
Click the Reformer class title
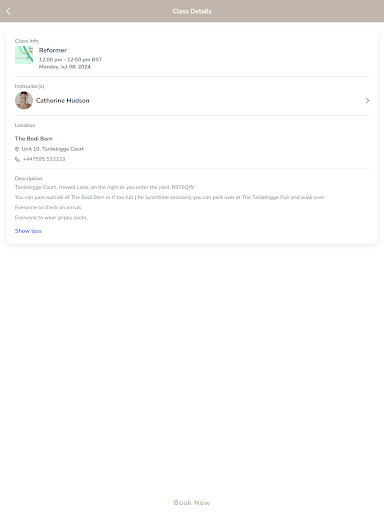(53, 50)
